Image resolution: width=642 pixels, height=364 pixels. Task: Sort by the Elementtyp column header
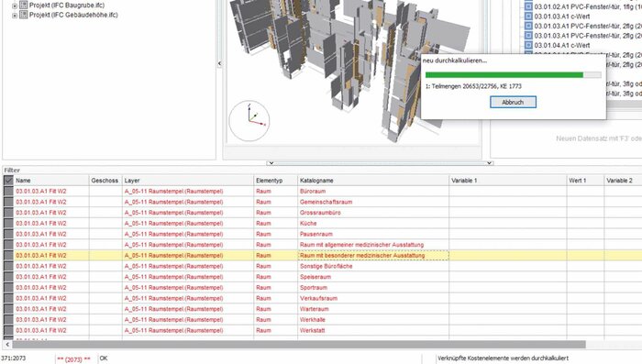click(x=275, y=180)
